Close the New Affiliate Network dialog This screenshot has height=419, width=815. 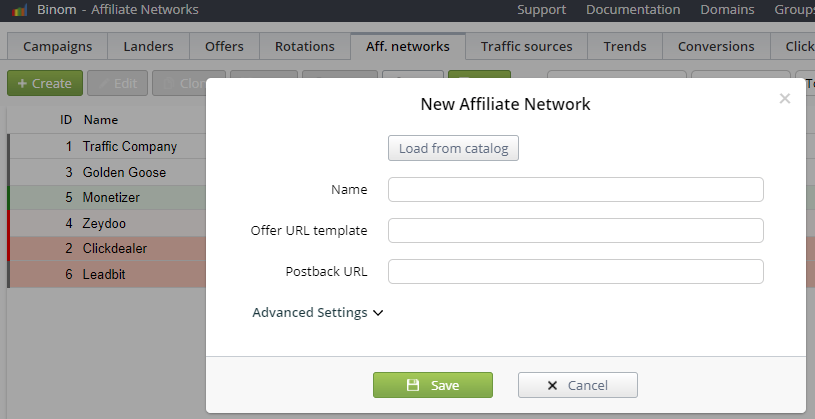(785, 98)
